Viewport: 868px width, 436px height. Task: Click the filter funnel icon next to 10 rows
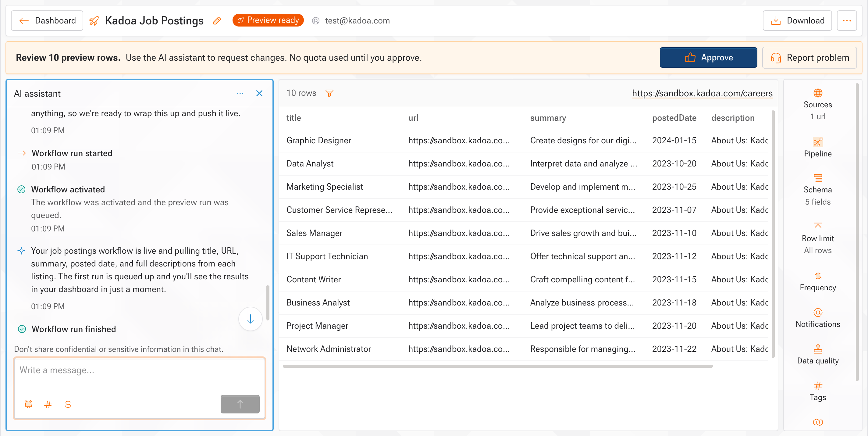(329, 93)
